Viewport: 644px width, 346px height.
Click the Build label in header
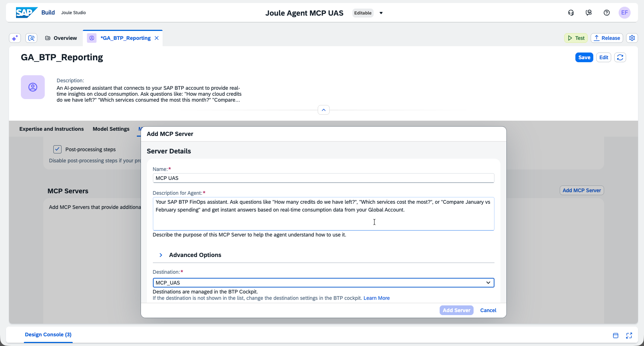tap(48, 12)
